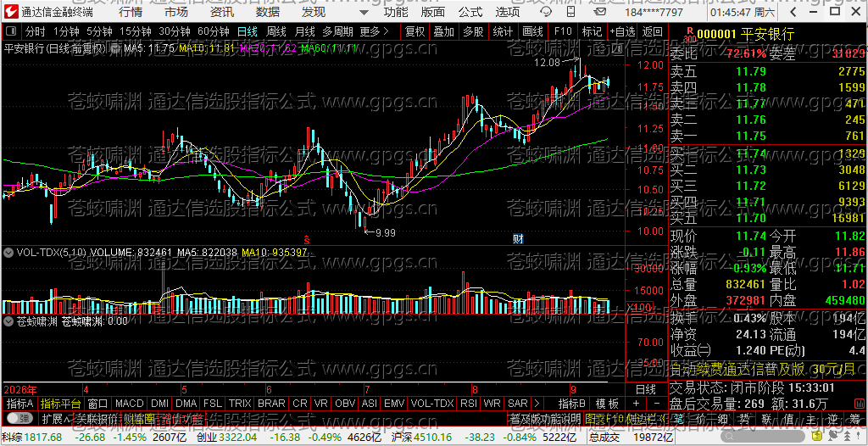This screenshot has height=446, width=868.
Task: Switch to 60分钟 period
Action: point(213,31)
